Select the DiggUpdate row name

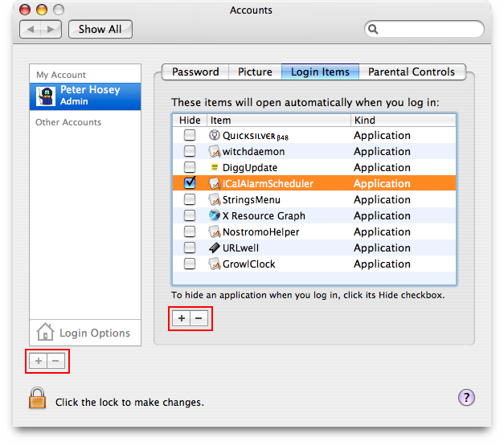coord(250,168)
